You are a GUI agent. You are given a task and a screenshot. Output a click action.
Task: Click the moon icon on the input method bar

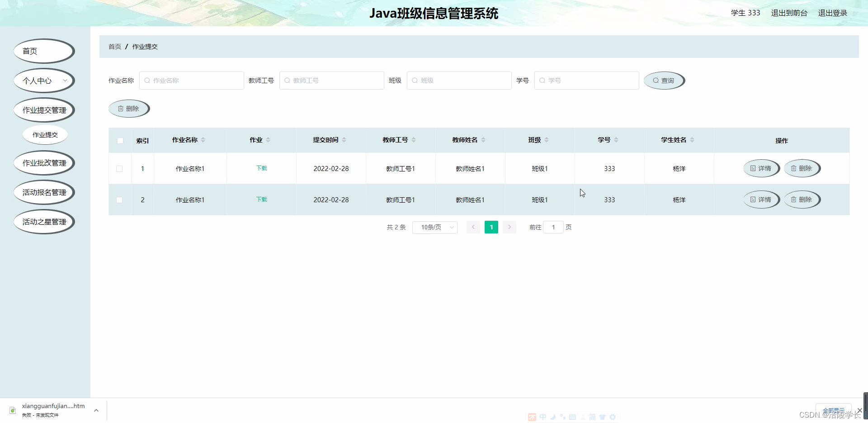pos(552,417)
